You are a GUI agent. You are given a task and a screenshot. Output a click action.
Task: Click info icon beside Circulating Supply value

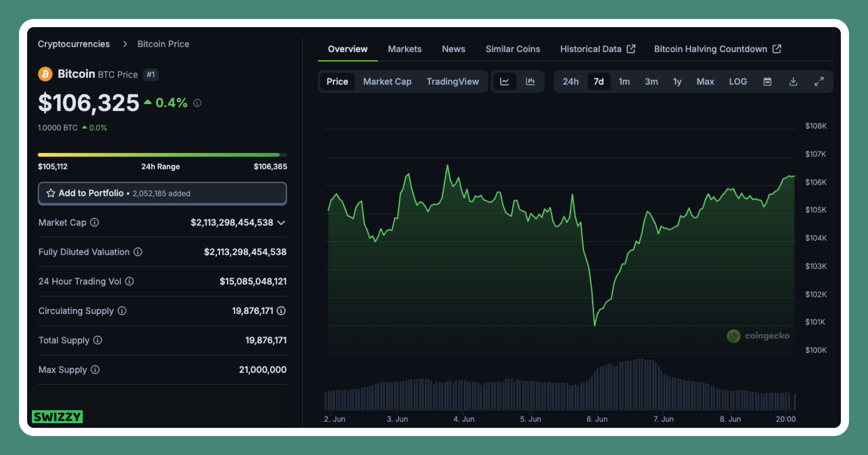[281, 311]
